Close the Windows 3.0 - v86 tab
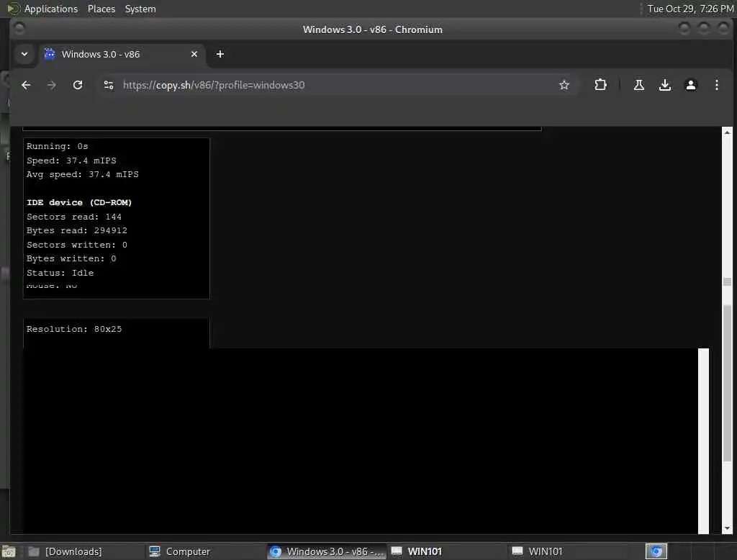The height and width of the screenshot is (560, 737). 194,54
